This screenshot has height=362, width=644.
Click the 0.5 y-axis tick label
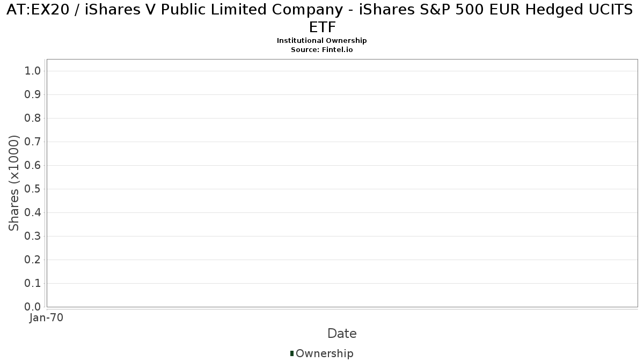point(33,189)
